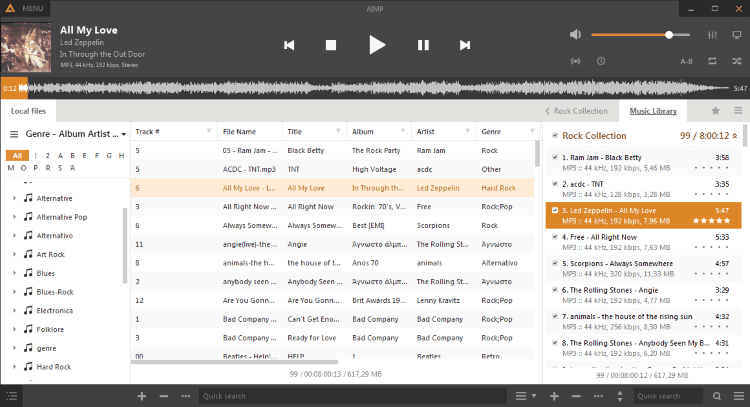The width and height of the screenshot is (750, 407).
Task: Open the internet radio capture icon
Action: coord(575,61)
